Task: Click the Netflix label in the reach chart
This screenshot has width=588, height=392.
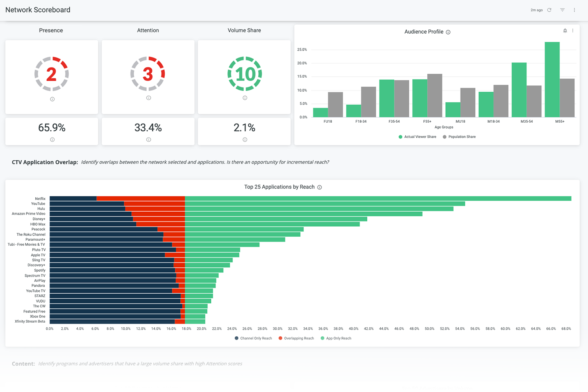Action: tap(40, 198)
